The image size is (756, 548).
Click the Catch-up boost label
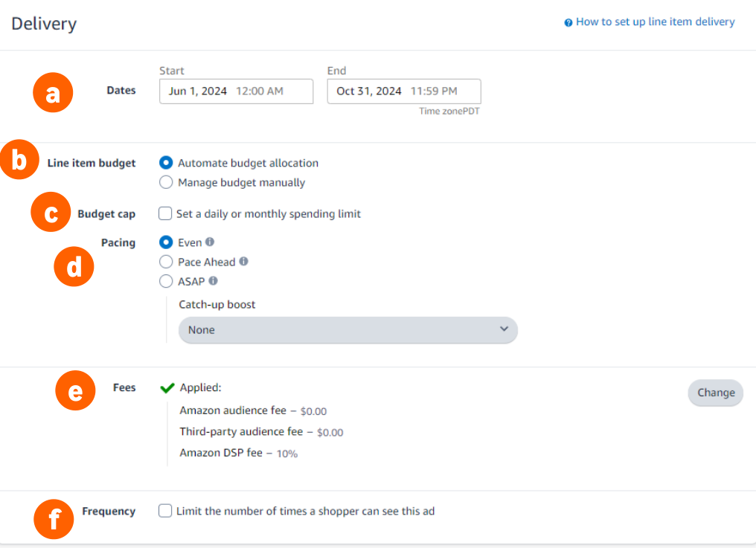[217, 305]
